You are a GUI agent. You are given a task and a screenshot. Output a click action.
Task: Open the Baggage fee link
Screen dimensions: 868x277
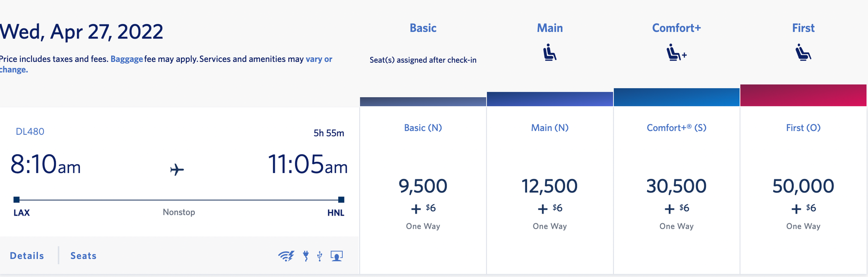point(127,59)
